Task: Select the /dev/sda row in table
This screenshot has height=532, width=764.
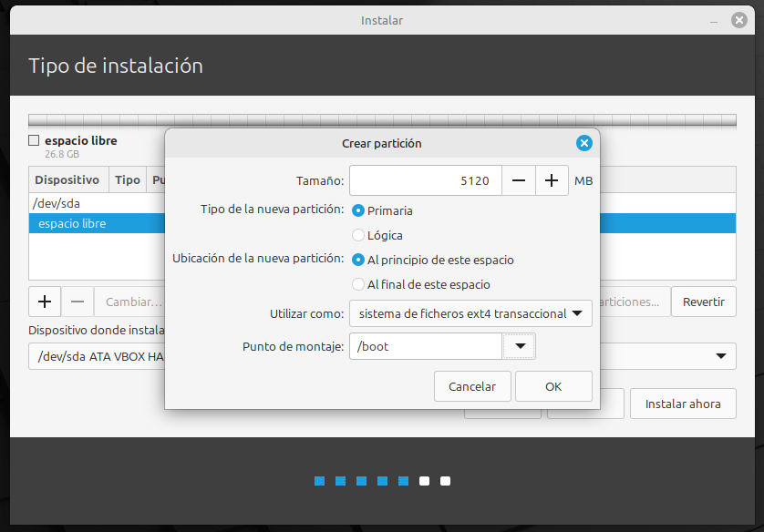Action: [91, 204]
